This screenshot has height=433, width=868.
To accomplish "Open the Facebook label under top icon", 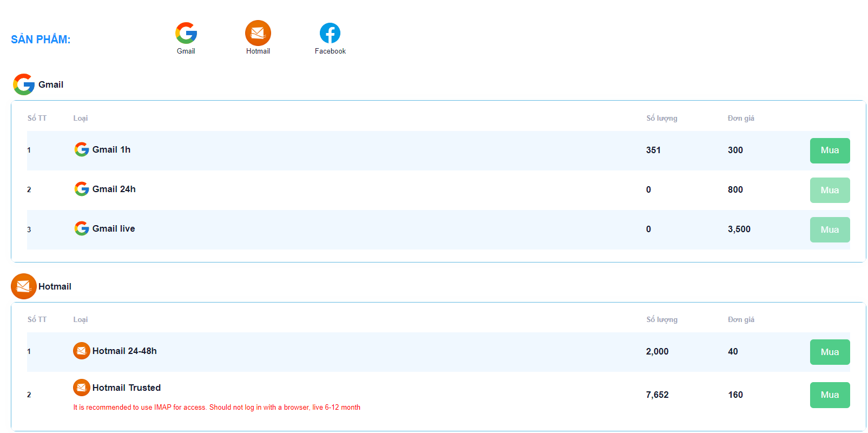I will (330, 51).
